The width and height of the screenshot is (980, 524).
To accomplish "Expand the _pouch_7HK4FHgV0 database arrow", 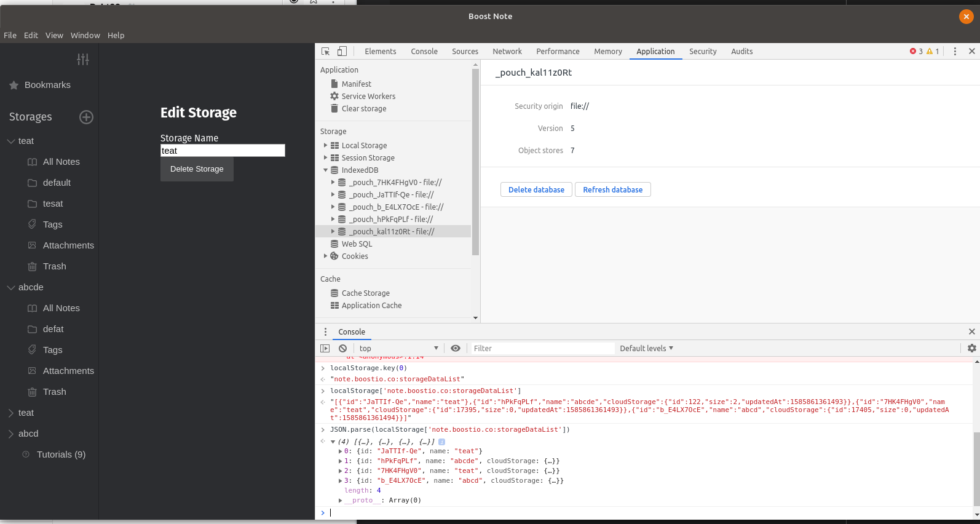I will coord(333,182).
